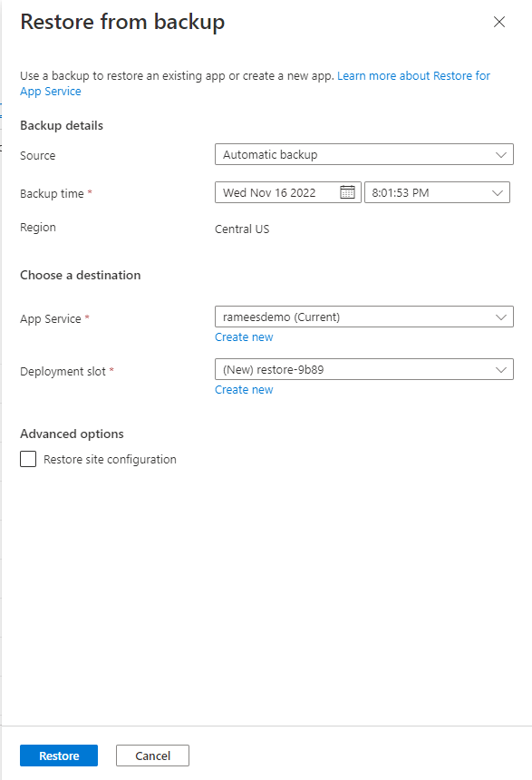This screenshot has height=780, width=532.
Task: Expand the Deployment slot dropdown restore-9b89
Action: click(364, 370)
